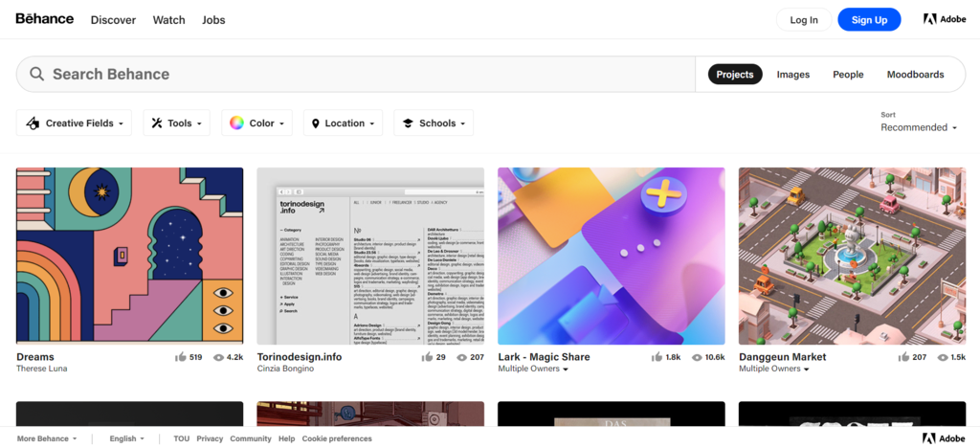Switch to the Images search tab
980x448 pixels.
pyautogui.click(x=793, y=75)
